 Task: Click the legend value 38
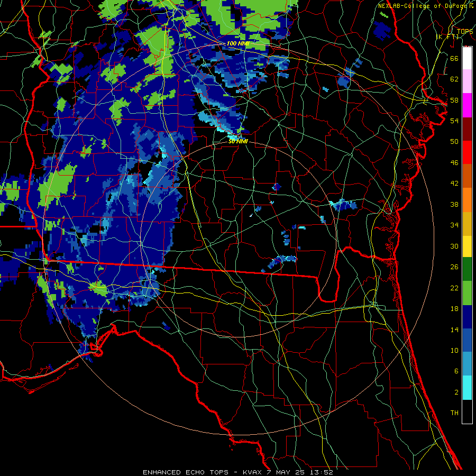(x=454, y=204)
